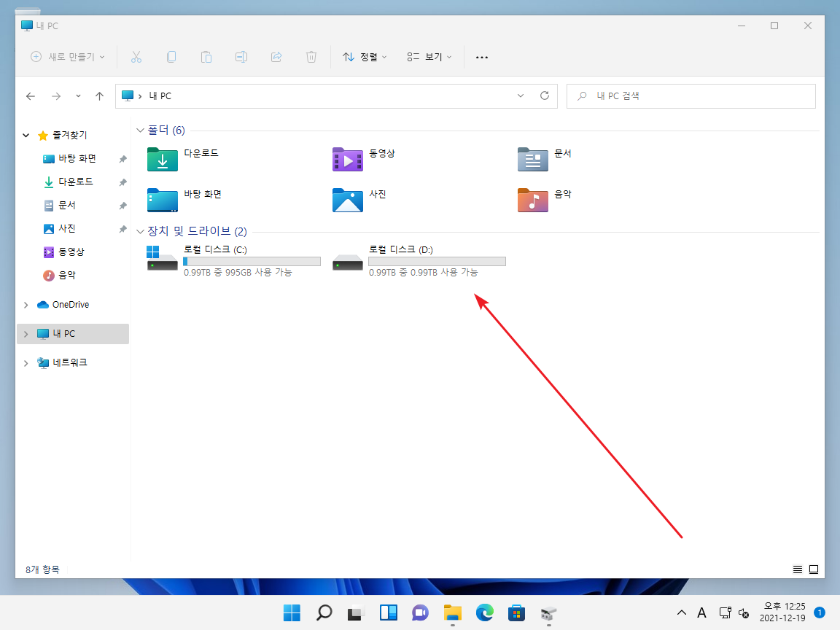The image size is (840, 630).
Task: Show hidden tray icons chevron
Action: click(682, 612)
